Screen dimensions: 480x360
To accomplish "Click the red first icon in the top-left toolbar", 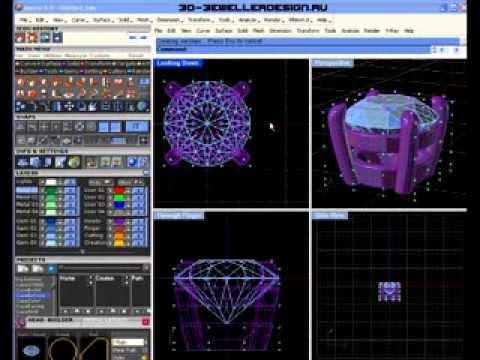I will 20,37.
